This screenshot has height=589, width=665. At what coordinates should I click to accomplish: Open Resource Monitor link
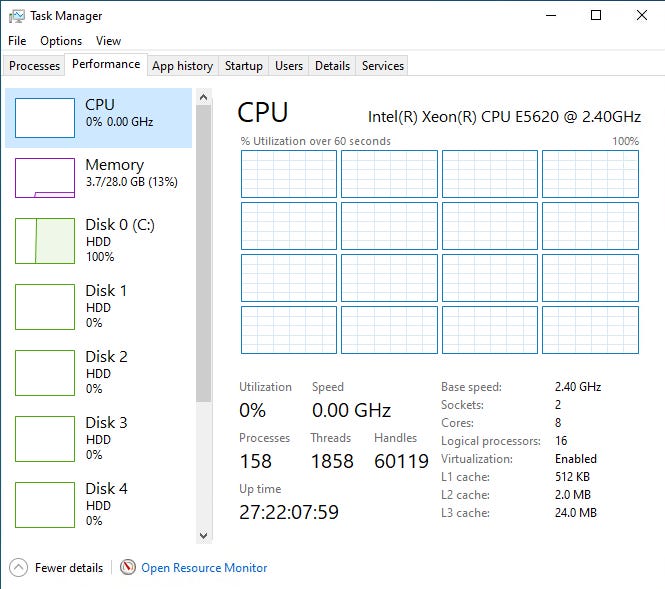coord(204,568)
